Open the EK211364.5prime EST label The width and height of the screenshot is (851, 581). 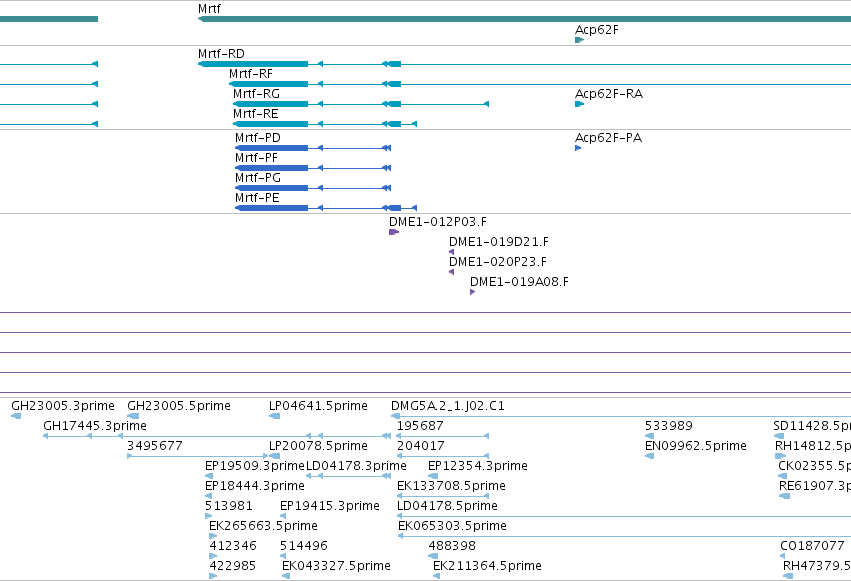click(487, 566)
